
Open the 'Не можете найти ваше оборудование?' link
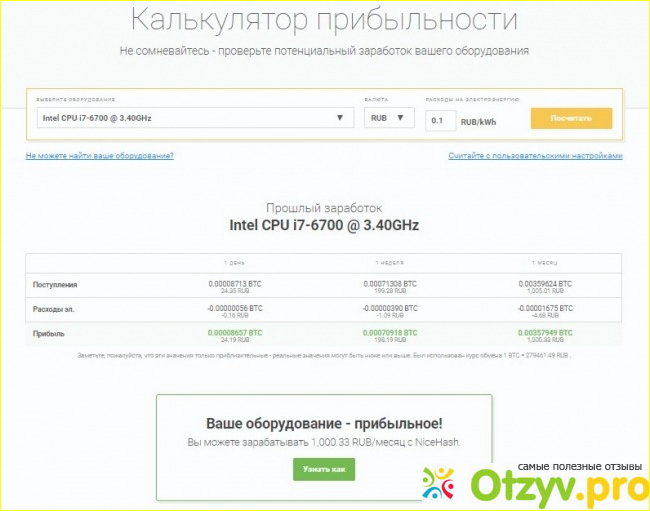click(100, 156)
